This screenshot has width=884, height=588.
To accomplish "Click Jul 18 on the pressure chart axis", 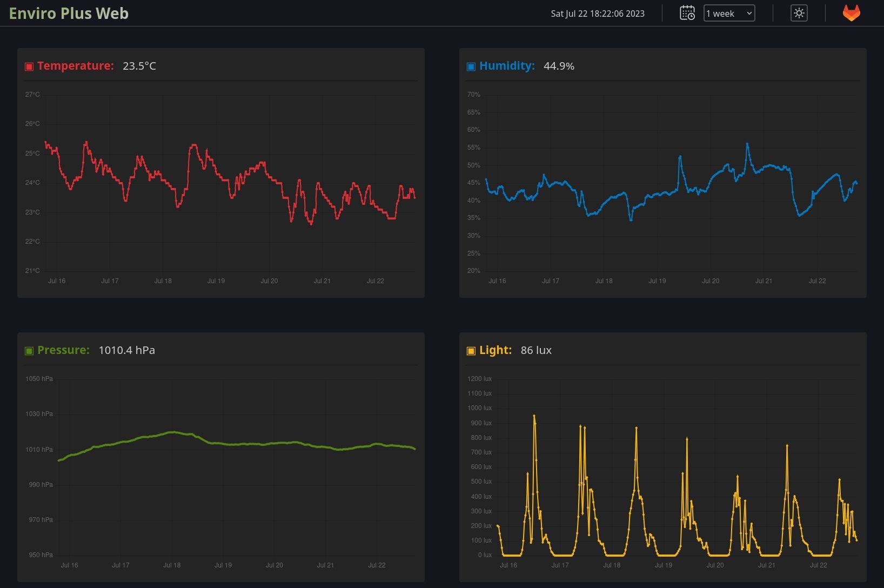I will 172,565.
